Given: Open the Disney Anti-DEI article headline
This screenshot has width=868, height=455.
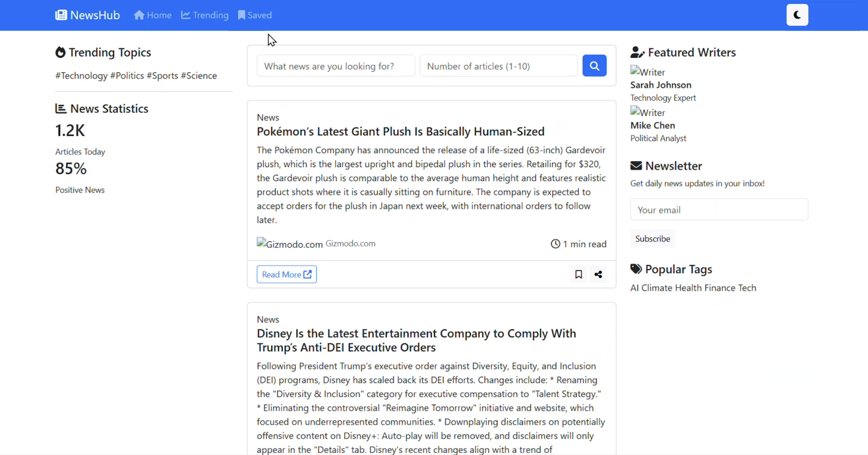Looking at the screenshot, I should [x=416, y=340].
